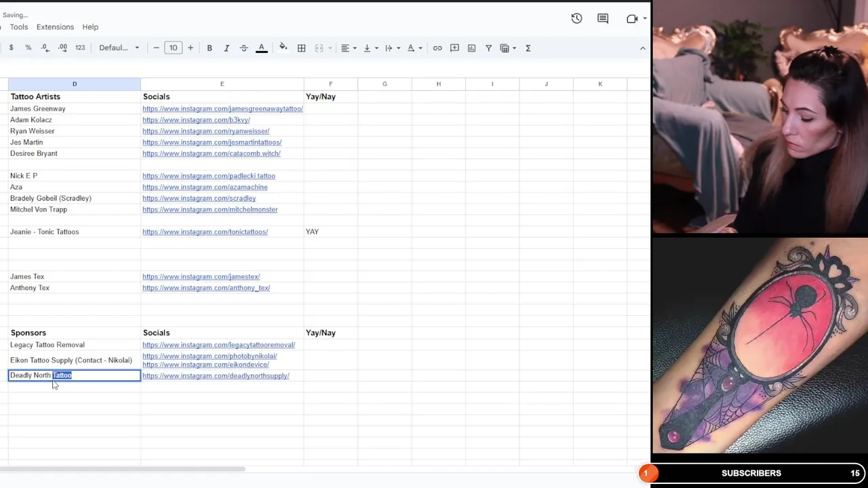The image size is (868, 488).
Task: Select the 'Anthony Tex' cell
Action: pyautogui.click(x=75, y=288)
